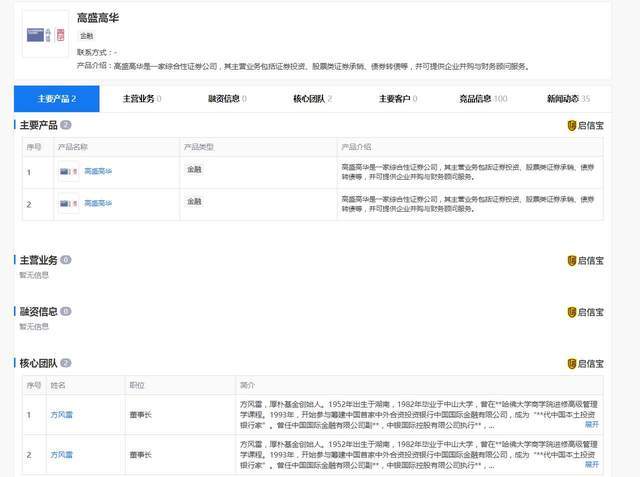Click 启信宝 logo beside 主营业务 section
The width and height of the screenshot is (640, 477).
(x=585, y=260)
